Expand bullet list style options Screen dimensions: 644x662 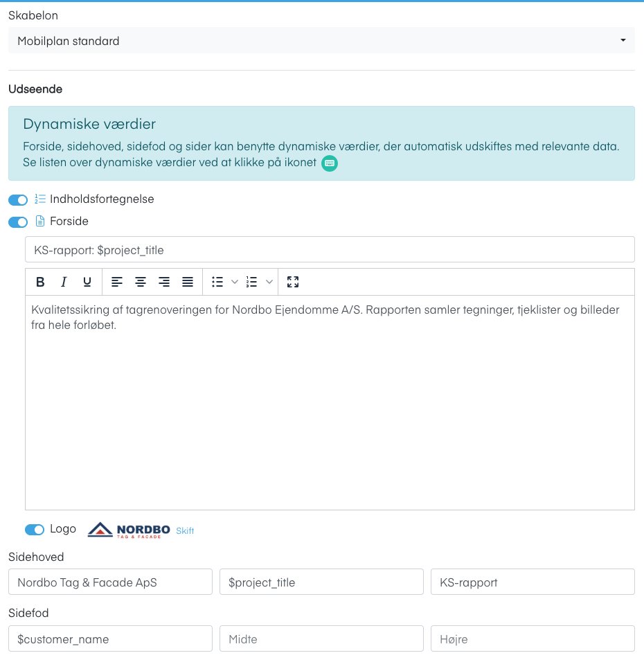click(x=235, y=282)
